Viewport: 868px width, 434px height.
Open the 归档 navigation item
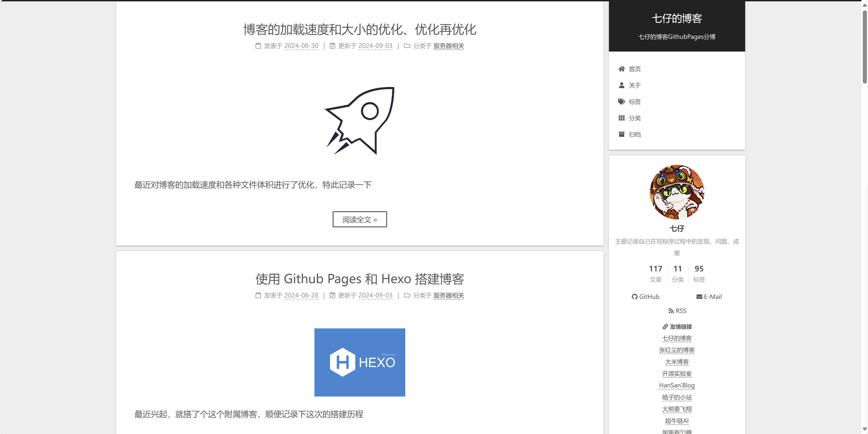pyautogui.click(x=635, y=134)
